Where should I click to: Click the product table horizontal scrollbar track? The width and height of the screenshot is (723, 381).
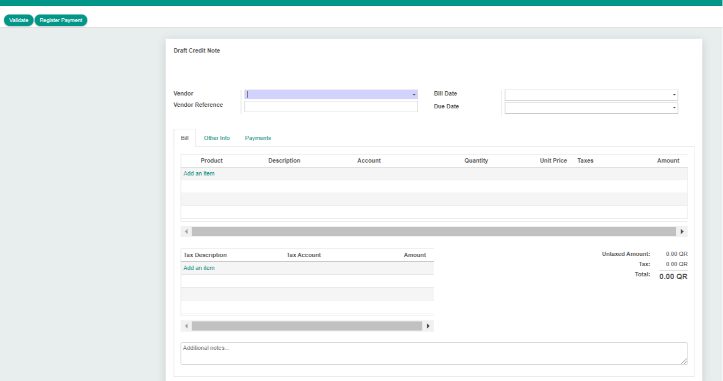pyautogui.click(x=434, y=232)
